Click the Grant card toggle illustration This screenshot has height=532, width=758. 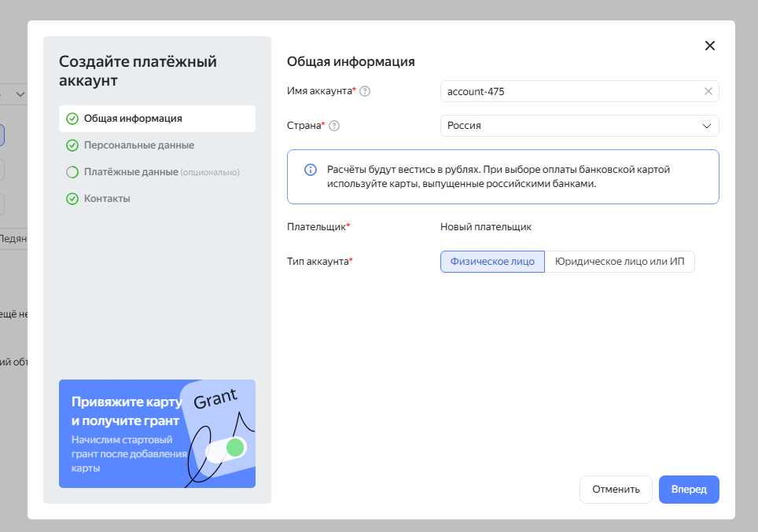(x=226, y=449)
